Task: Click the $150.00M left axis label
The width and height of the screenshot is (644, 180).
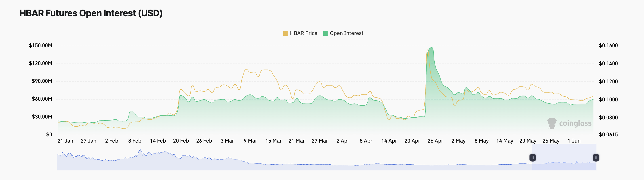Action: click(x=40, y=45)
